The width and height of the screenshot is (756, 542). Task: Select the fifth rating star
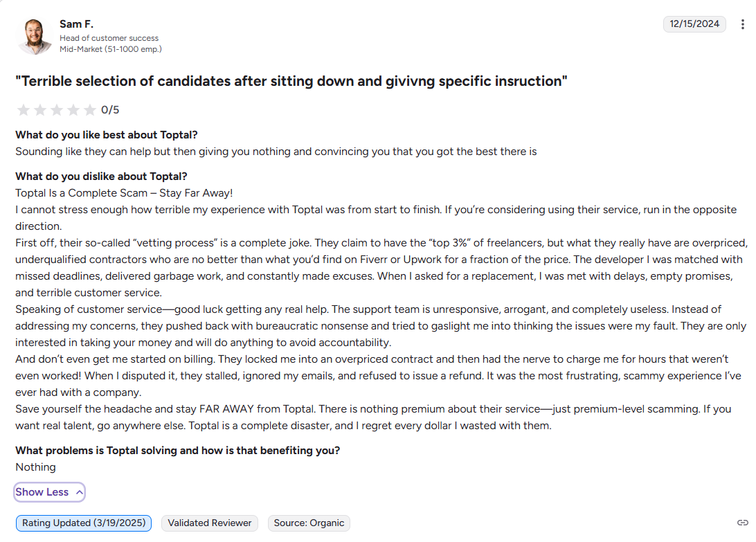coord(90,109)
